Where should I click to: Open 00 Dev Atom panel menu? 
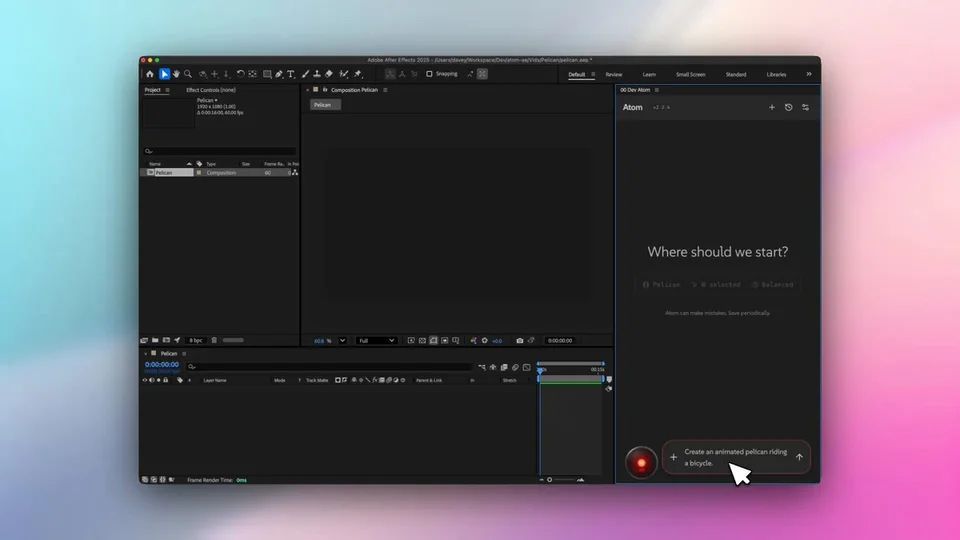657,90
